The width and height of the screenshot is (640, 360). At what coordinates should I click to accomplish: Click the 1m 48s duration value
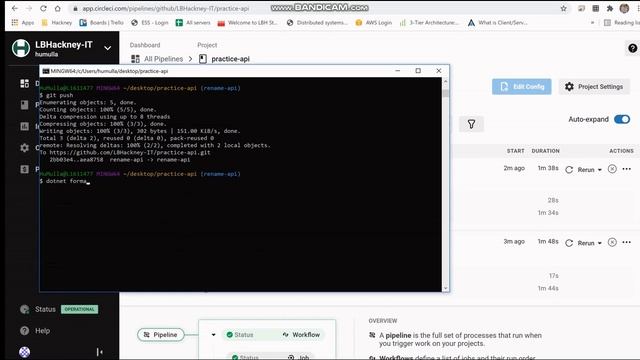click(x=548, y=242)
